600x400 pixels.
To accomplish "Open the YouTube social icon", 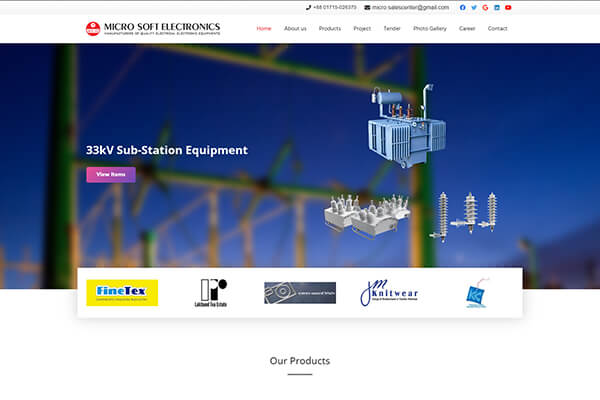I will click(508, 7).
